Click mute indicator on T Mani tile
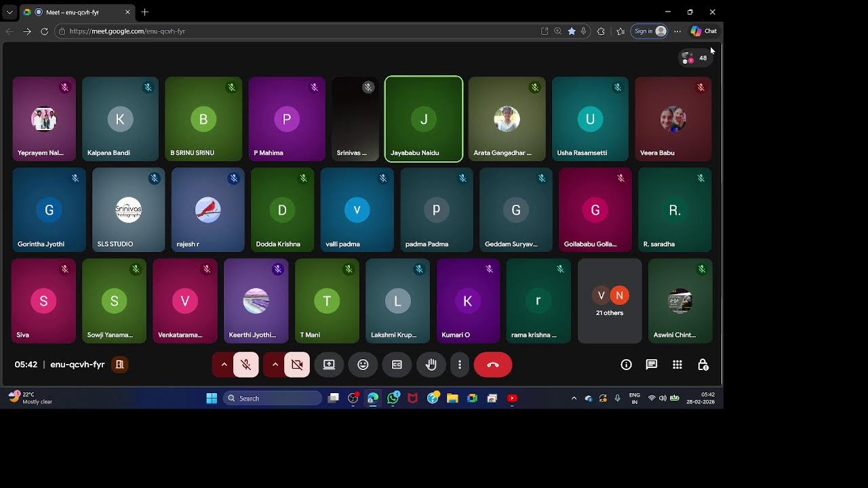 (x=349, y=269)
